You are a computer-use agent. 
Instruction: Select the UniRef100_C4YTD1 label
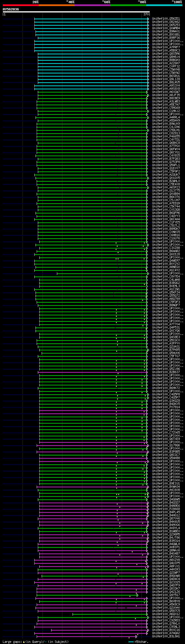(x=166, y=140)
